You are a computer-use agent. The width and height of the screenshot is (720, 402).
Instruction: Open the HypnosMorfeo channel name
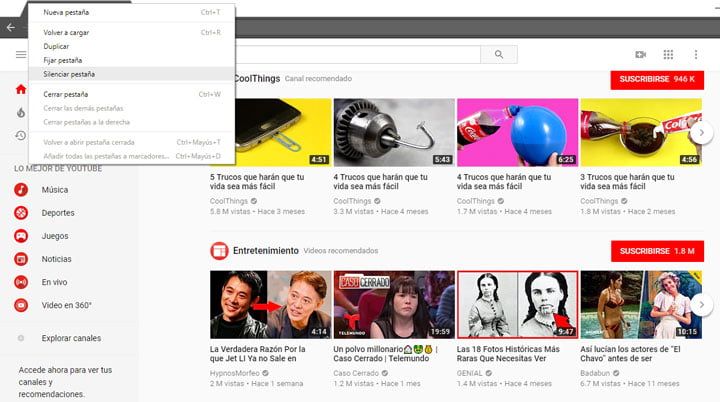coord(235,373)
